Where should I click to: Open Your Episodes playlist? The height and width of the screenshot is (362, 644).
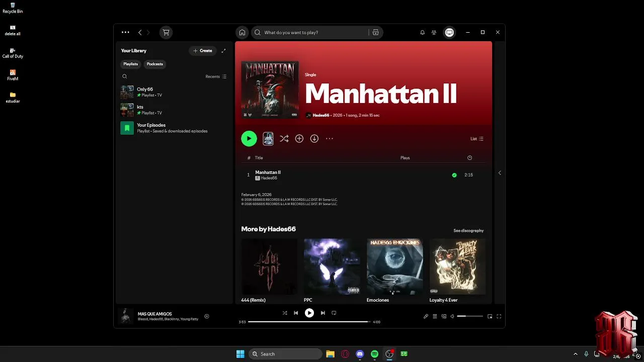coord(174,128)
